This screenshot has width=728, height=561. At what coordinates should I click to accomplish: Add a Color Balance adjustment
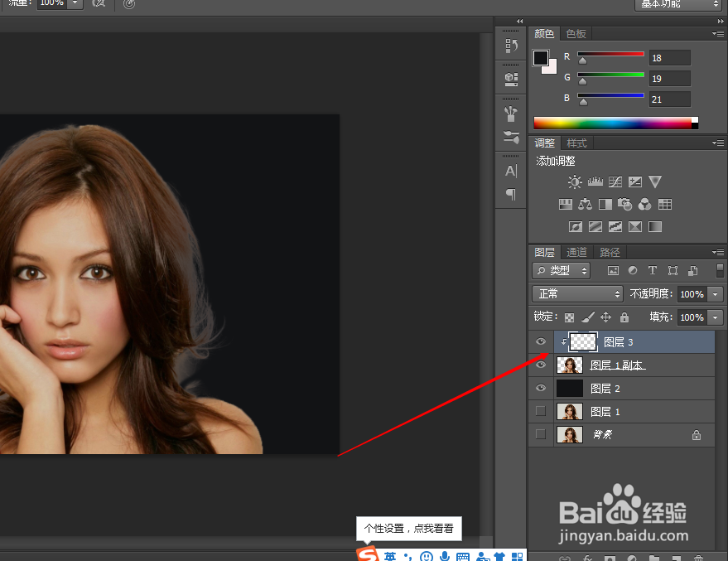coord(585,204)
